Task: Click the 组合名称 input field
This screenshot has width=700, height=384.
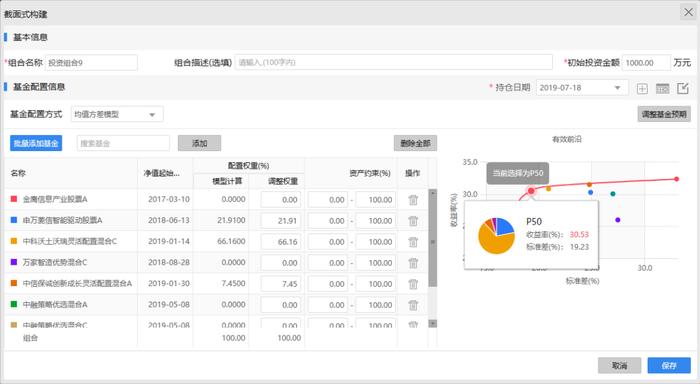Action: tap(91, 63)
